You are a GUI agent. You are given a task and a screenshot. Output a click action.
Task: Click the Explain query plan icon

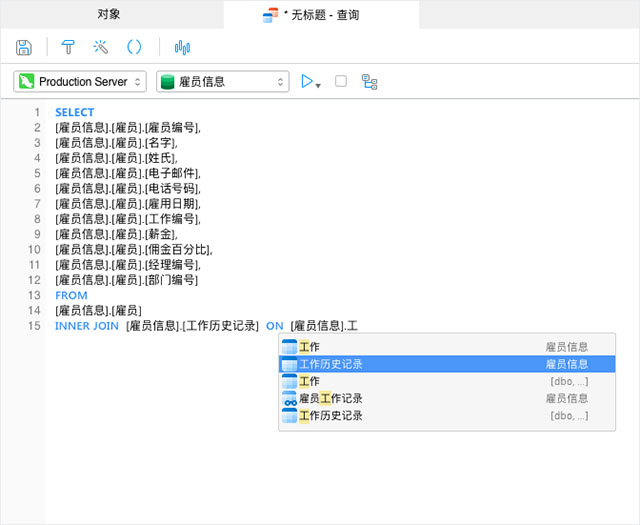click(369, 81)
